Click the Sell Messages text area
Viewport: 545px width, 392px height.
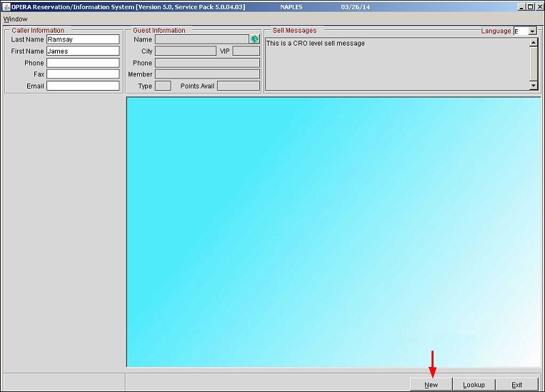(x=396, y=64)
